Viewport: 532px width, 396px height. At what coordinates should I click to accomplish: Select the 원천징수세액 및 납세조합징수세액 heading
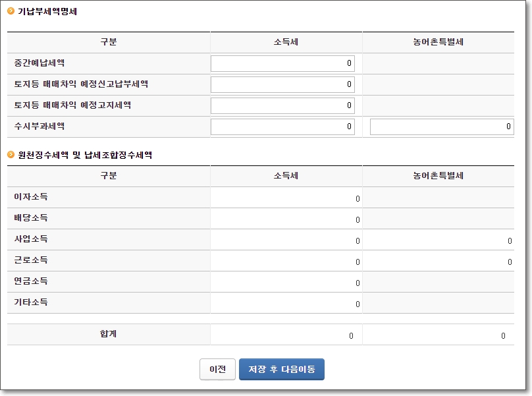coord(85,156)
